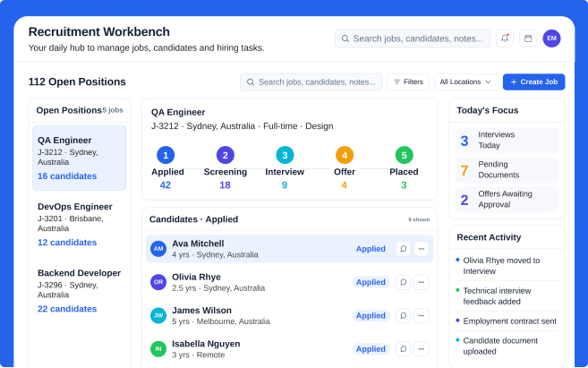The height and width of the screenshot is (368, 588).
Task: Open the 12 candidates link
Action: (x=67, y=243)
